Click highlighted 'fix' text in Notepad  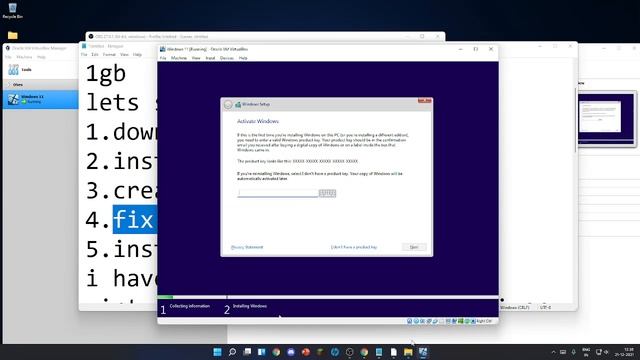click(x=134, y=220)
